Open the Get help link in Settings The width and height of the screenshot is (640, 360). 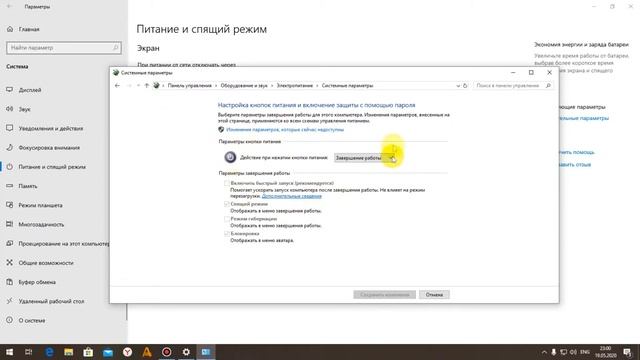[576, 152]
